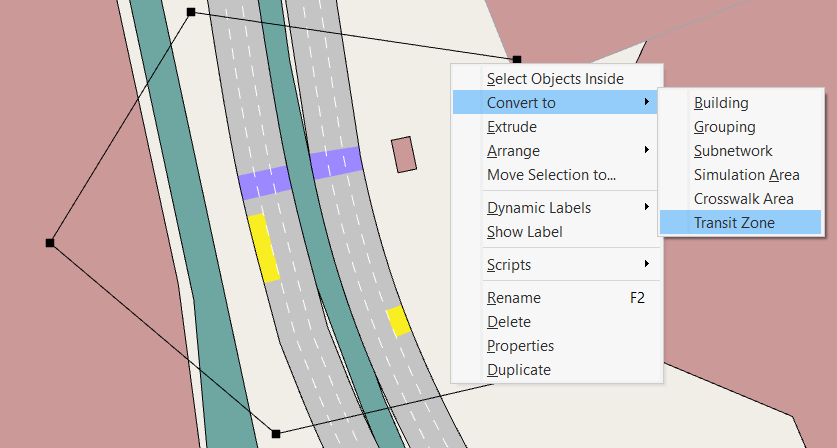837x448 pixels.
Task: Pick Simulation Area from submenu
Action: [746, 175]
